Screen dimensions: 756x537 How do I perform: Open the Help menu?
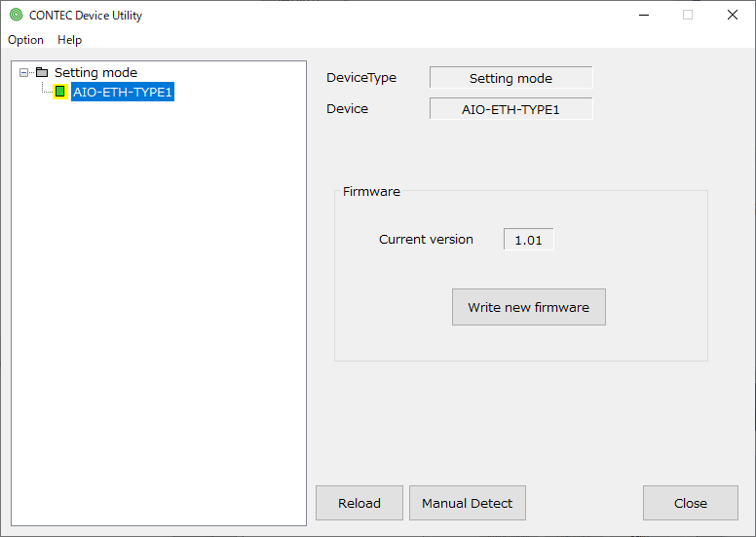(69, 40)
